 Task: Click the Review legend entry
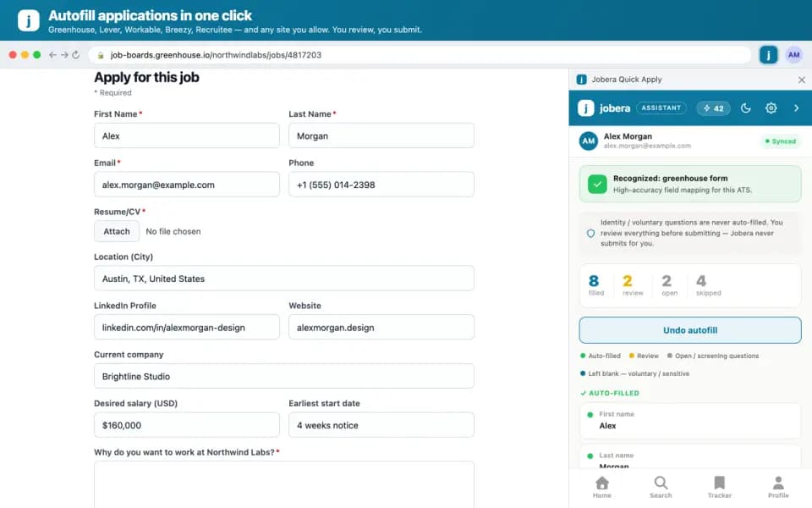click(644, 356)
